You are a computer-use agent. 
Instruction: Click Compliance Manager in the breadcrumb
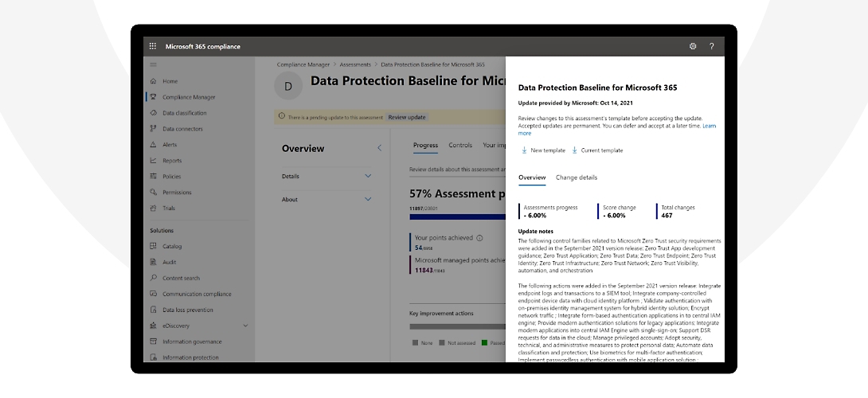tap(306, 64)
